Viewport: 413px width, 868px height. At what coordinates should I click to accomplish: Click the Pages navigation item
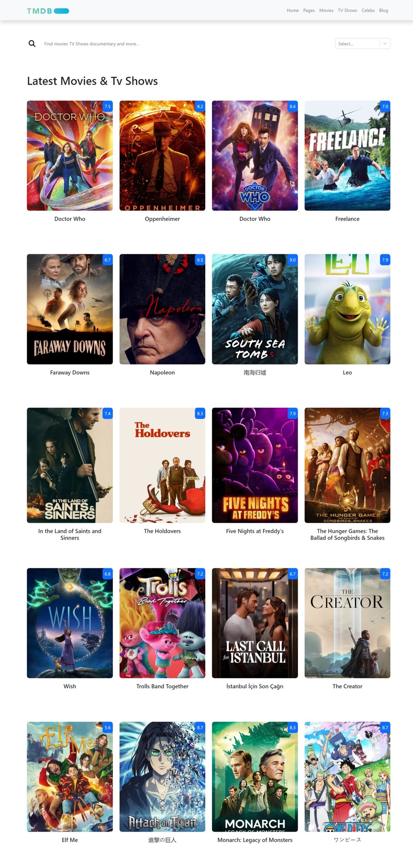pos(309,10)
